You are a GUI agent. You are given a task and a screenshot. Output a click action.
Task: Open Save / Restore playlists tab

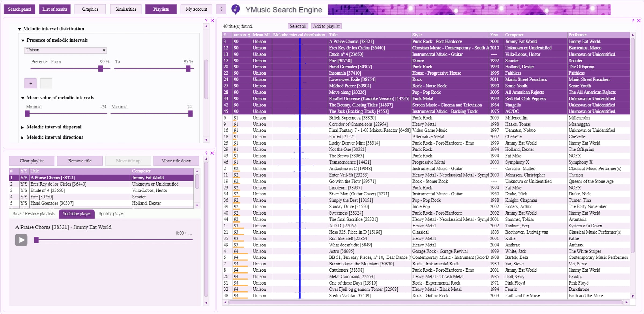[34, 214]
